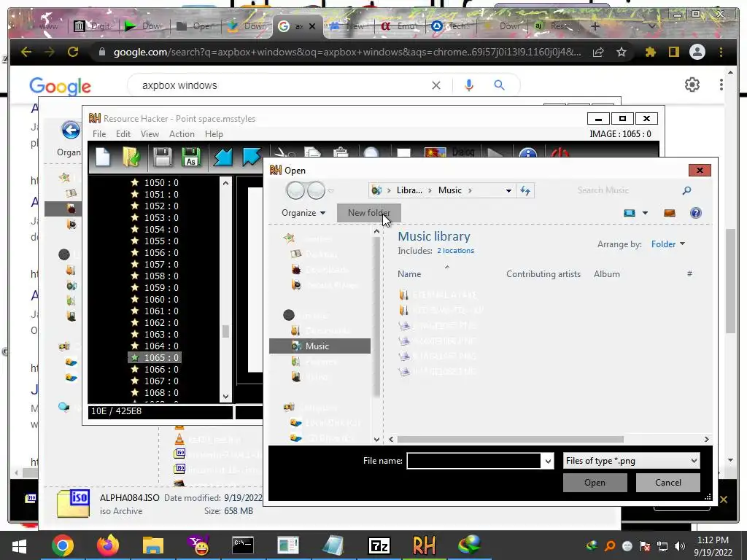Click the New folder button
747x560 pixels.
point(368,213)
